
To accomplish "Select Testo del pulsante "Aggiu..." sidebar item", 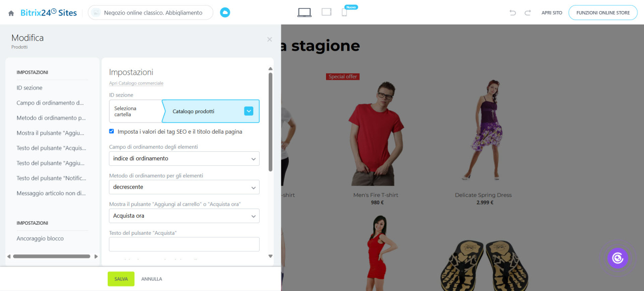I will pyautogui.click(x=50, y=163).
